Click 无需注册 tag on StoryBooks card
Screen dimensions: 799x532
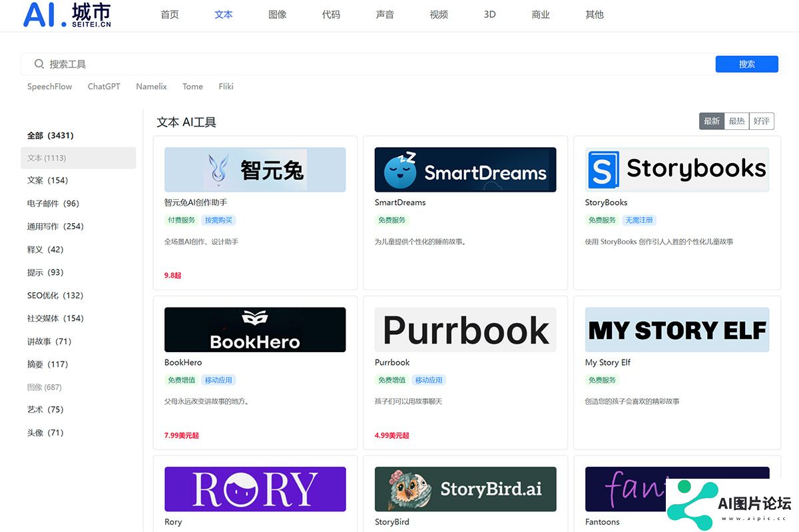639,220
